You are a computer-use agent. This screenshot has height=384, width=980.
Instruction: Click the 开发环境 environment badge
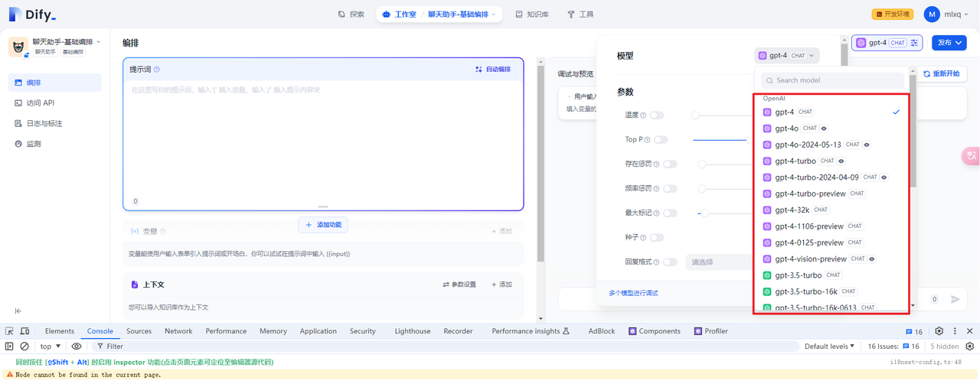(893, 15)
